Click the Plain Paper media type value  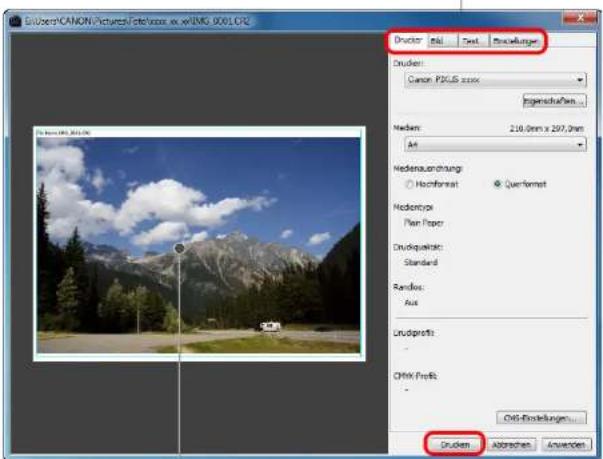coord(423,223)
